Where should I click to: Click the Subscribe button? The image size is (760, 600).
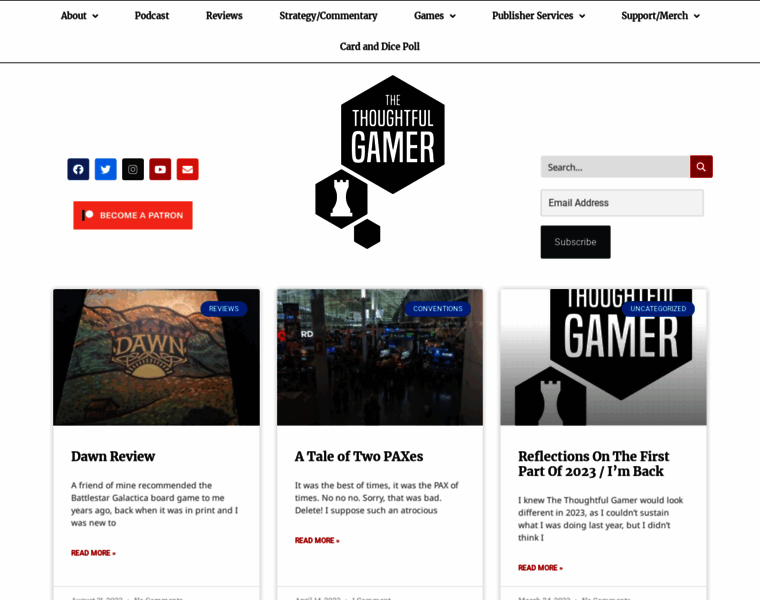click(575, 242)
